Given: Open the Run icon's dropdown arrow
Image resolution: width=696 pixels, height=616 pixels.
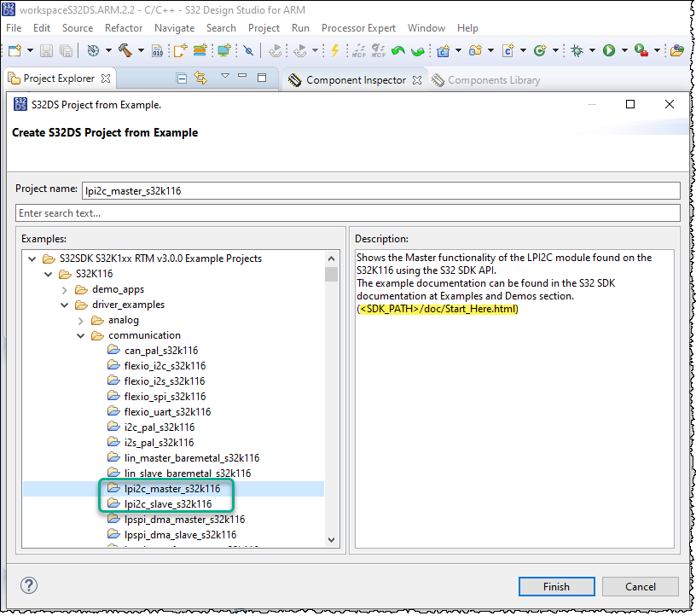Looking at the screenshot, I should click(624, 50).
